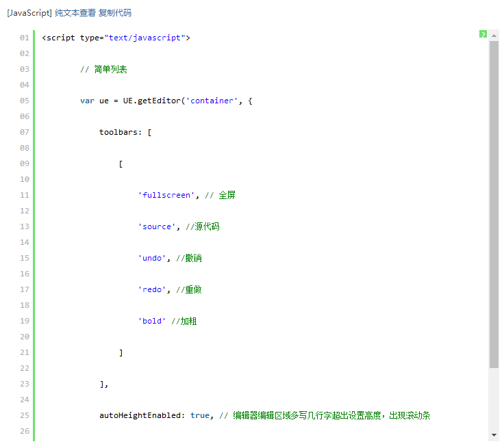Open the 纯文本查看 plain text view link
Image resolution: width=504 pixels, height=444 pixels.
pos(75,13)
